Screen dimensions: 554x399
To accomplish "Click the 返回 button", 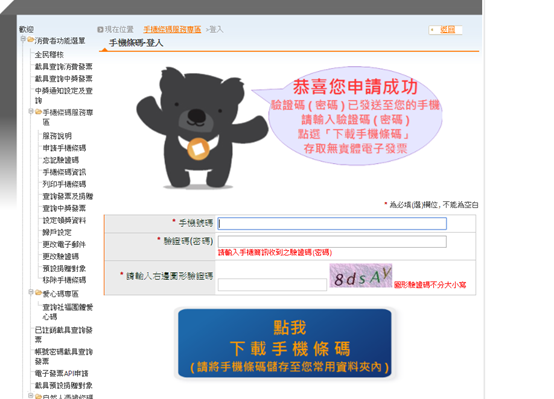I will (445, 30).
